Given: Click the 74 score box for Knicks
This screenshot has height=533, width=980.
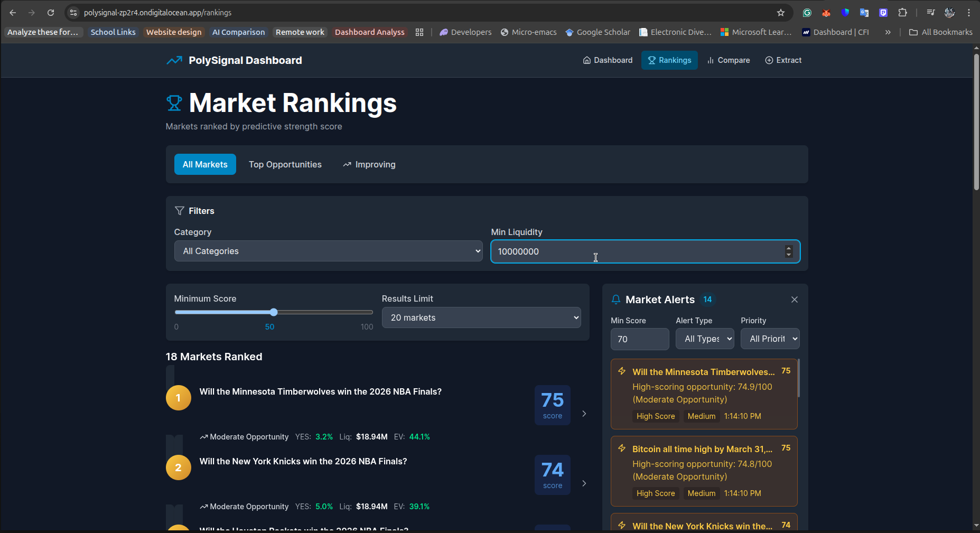Looking at the screenshot, I should [553, 475].
